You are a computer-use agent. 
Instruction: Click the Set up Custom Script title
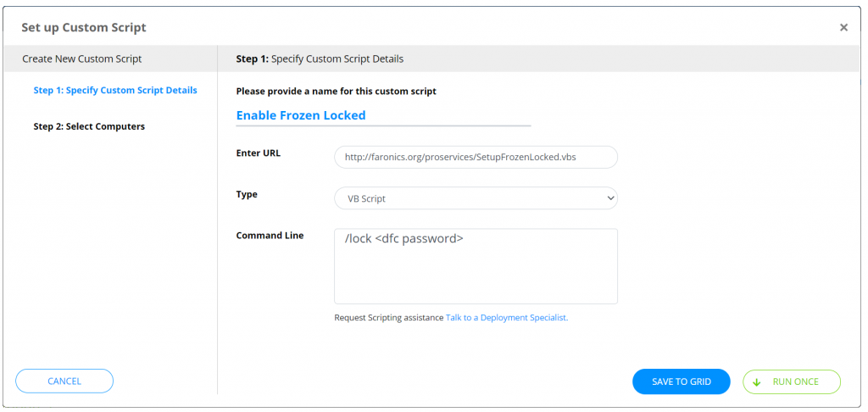[84, 28]
